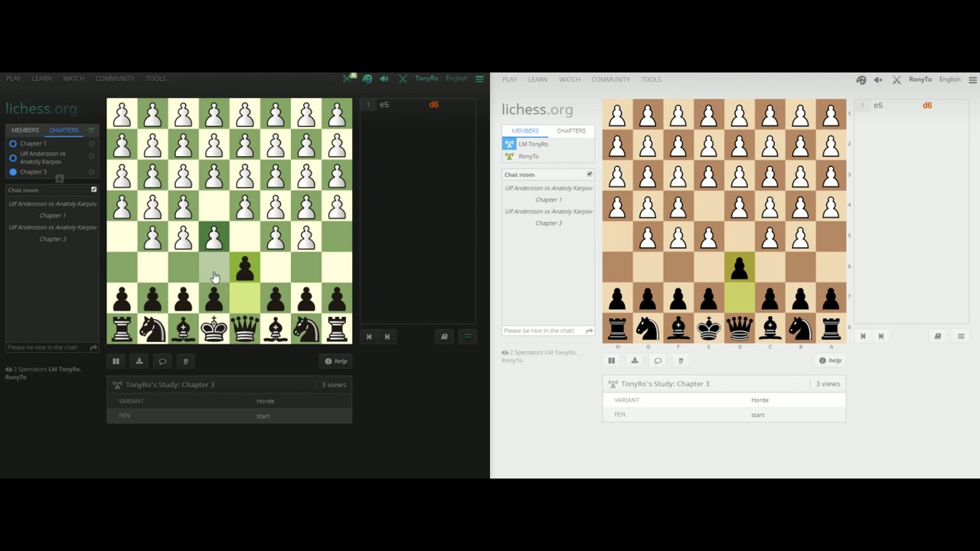Switch to the MEMBERS tab
The image size is (980, 551).
25,130
